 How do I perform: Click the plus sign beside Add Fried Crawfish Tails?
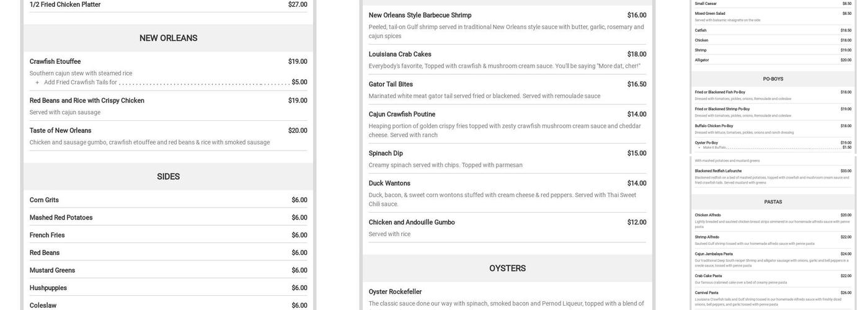click(37, 82)
